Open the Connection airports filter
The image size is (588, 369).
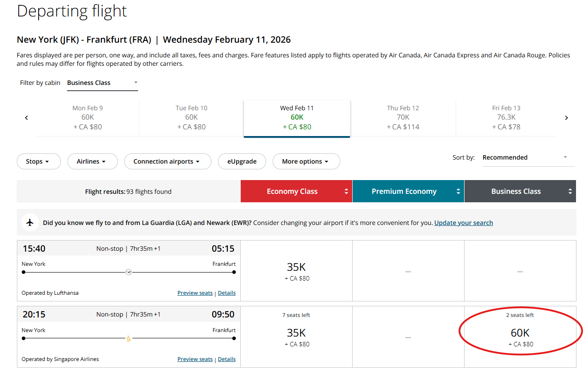tap(167, 161)
